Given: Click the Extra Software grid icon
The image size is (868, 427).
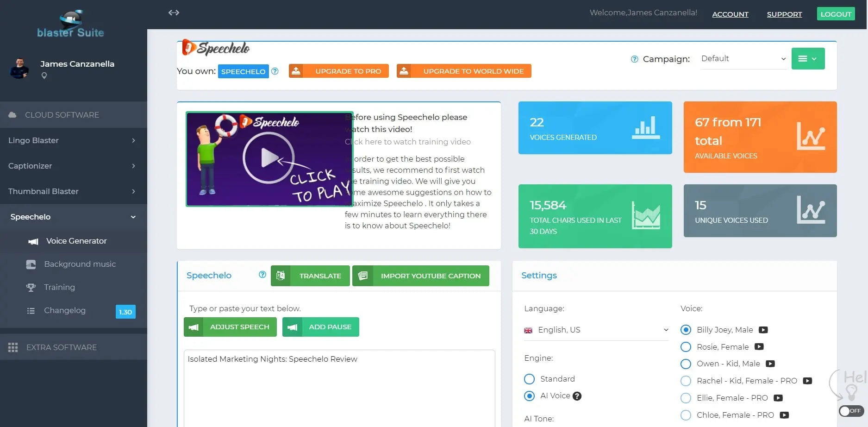Looking at the screenshot, I should point(13,347).
